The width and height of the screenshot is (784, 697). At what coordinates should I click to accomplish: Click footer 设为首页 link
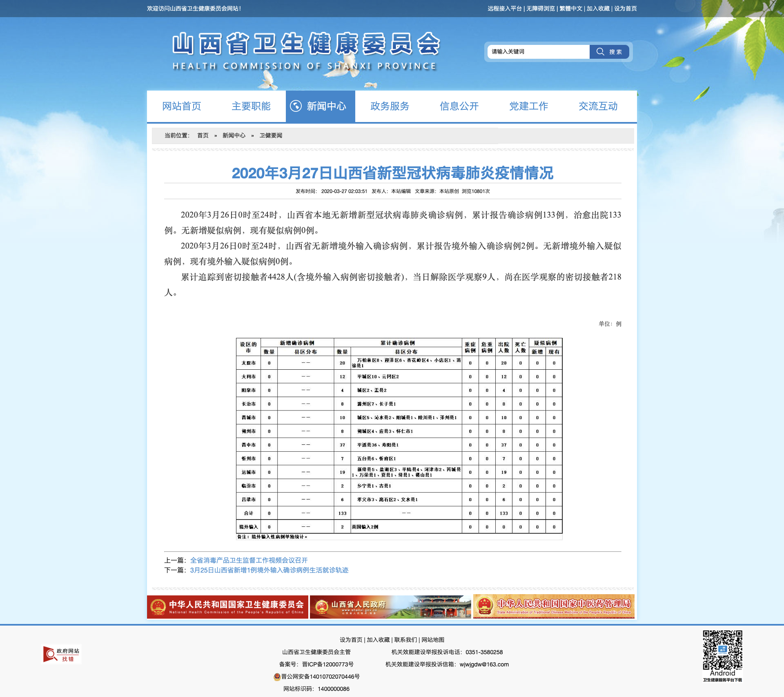click(x=351, y=640)
